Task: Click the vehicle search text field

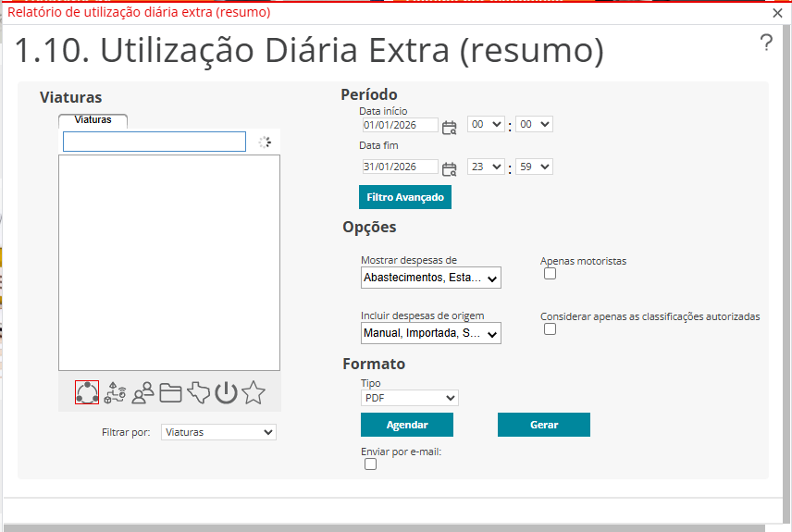Action: [x=154, y=142]
